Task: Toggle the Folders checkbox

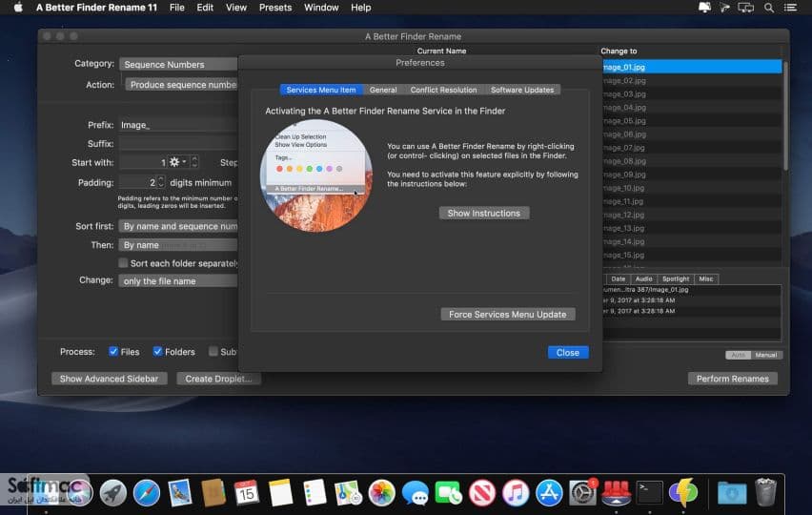Action: pos(158,351)
